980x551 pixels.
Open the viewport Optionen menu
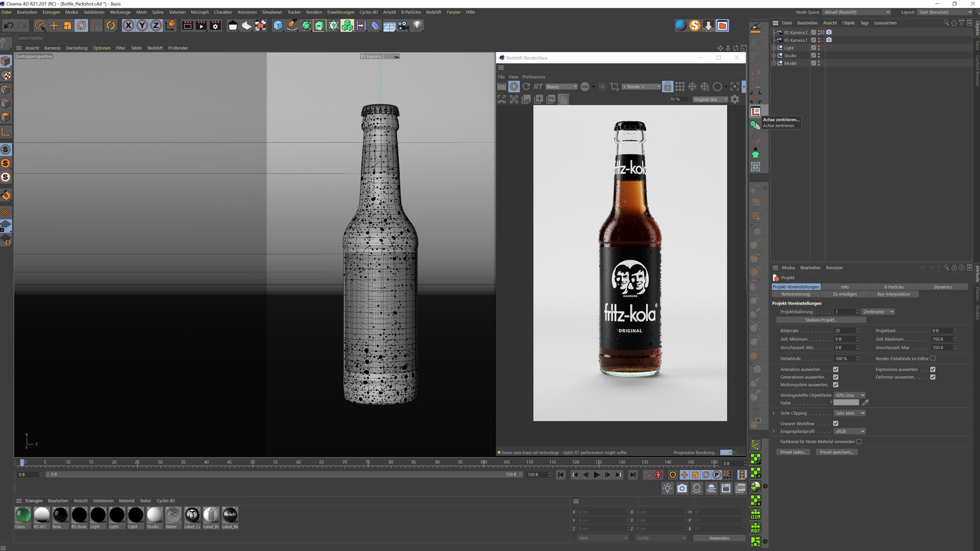click(102, 48)
